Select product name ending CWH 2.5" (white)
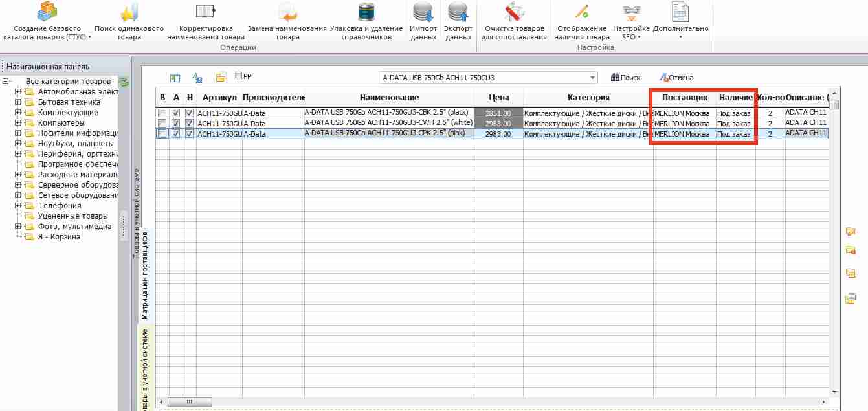Image resolution: width=868 pixels, height=411 pixels. point(389,122)
